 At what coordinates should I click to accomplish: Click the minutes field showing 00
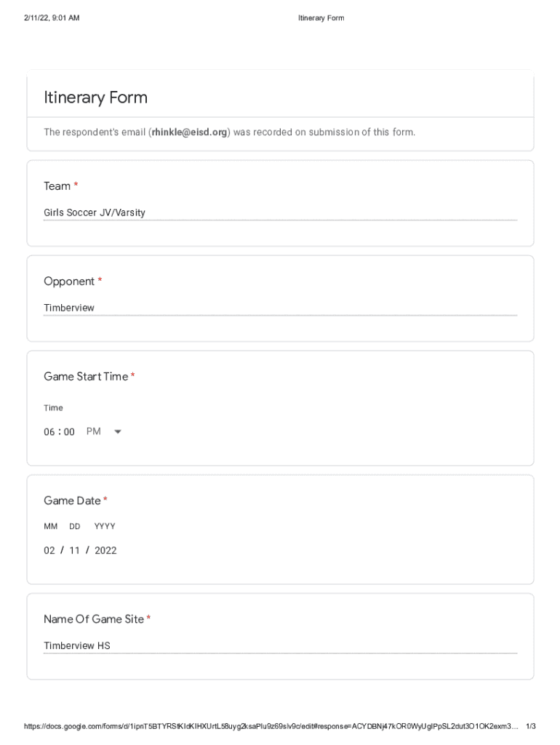69,432
